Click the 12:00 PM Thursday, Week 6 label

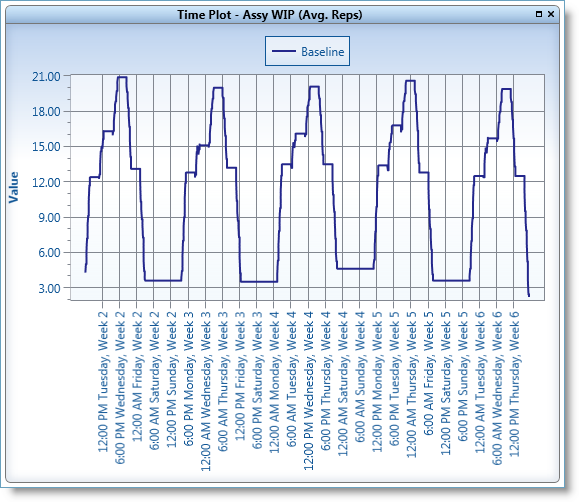click(x=514, y=384)
